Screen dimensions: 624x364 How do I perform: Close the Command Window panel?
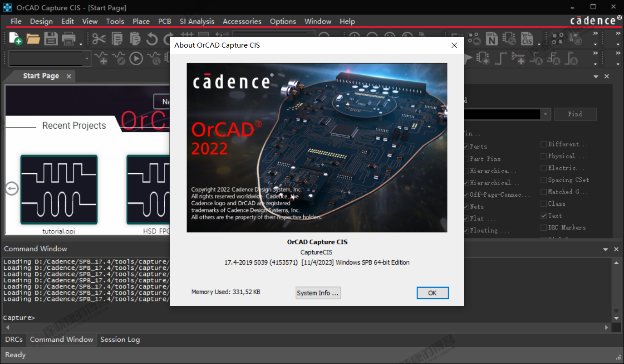click(616, 250)
